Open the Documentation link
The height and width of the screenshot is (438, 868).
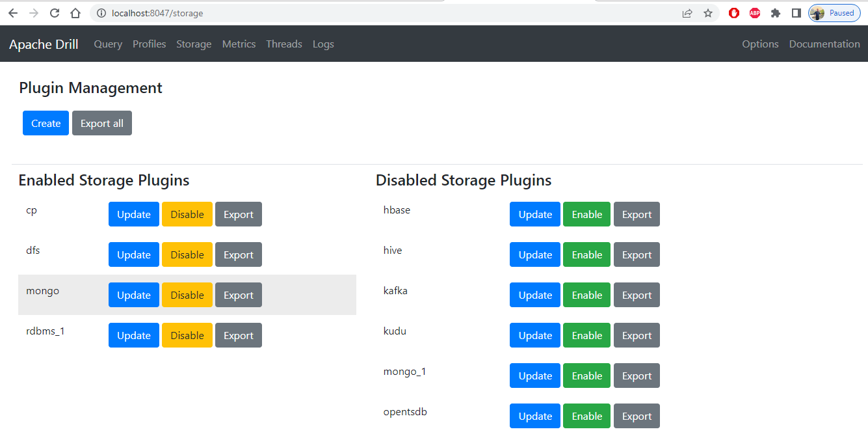coord(824,44)
